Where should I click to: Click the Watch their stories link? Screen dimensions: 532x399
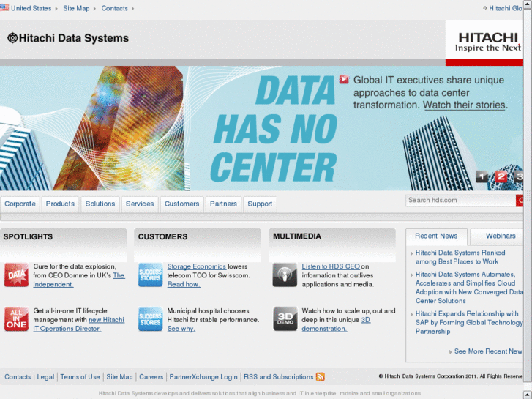click(464, 105)
